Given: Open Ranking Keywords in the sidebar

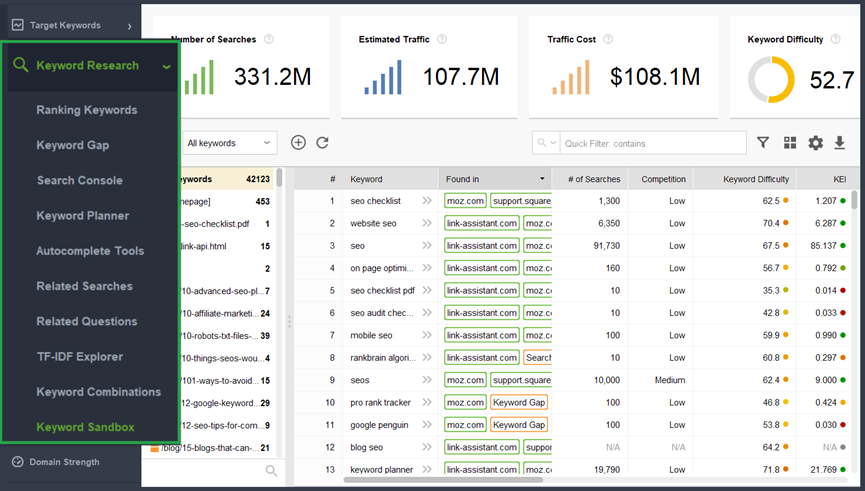Looking at the screenshot, I should pos(87,110).
